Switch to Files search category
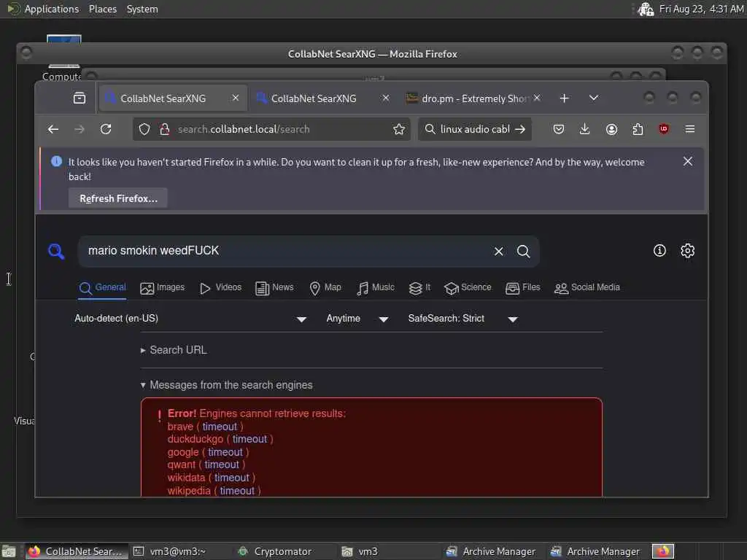This screenshot has height=560, width=747. (x=522, y=287)
